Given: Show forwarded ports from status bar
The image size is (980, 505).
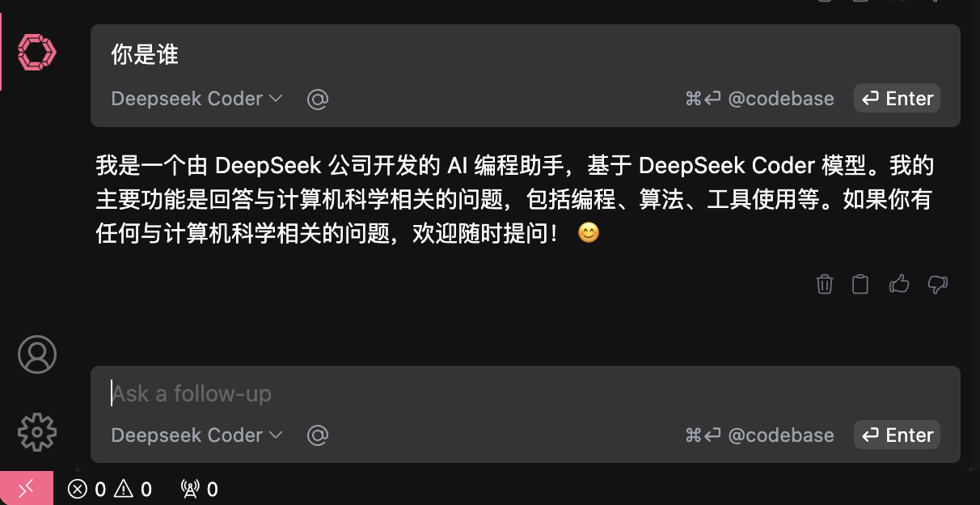Looking at the screenshot, I should tap(200, 489).
